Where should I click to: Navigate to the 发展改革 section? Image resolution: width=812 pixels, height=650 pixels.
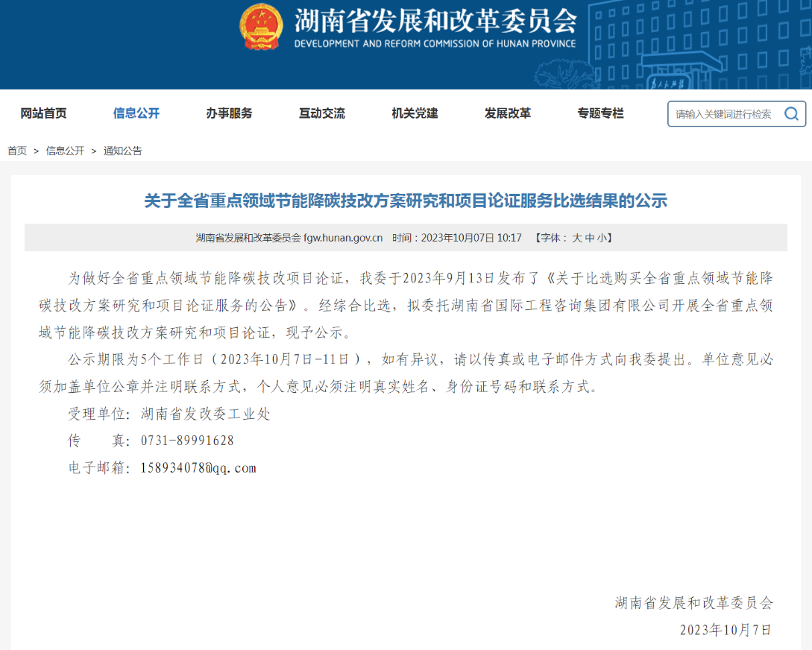[x=508, y=113]
